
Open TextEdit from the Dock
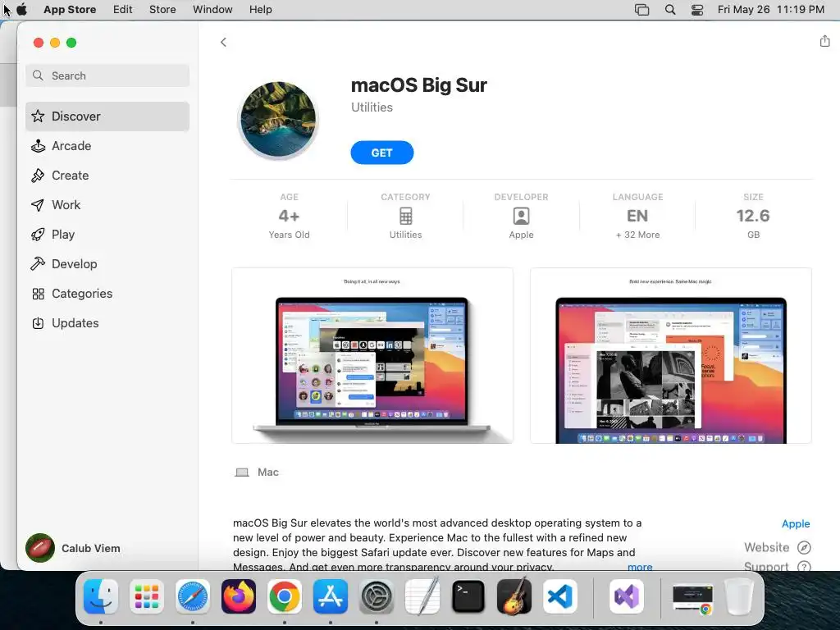click(422, 596)
